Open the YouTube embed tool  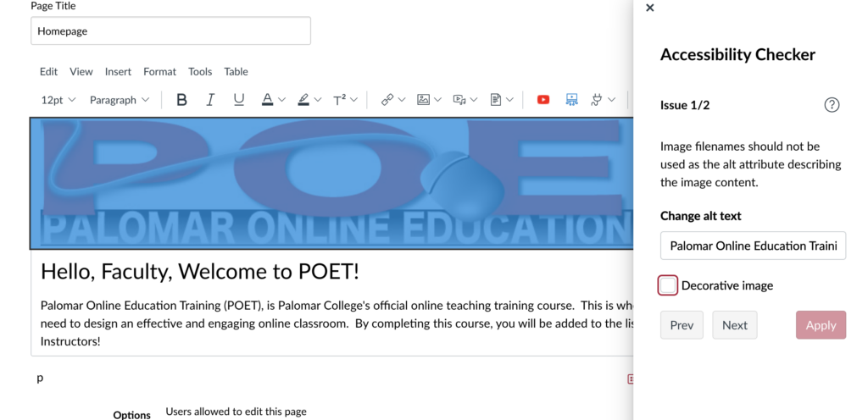[x=543, y=100]
